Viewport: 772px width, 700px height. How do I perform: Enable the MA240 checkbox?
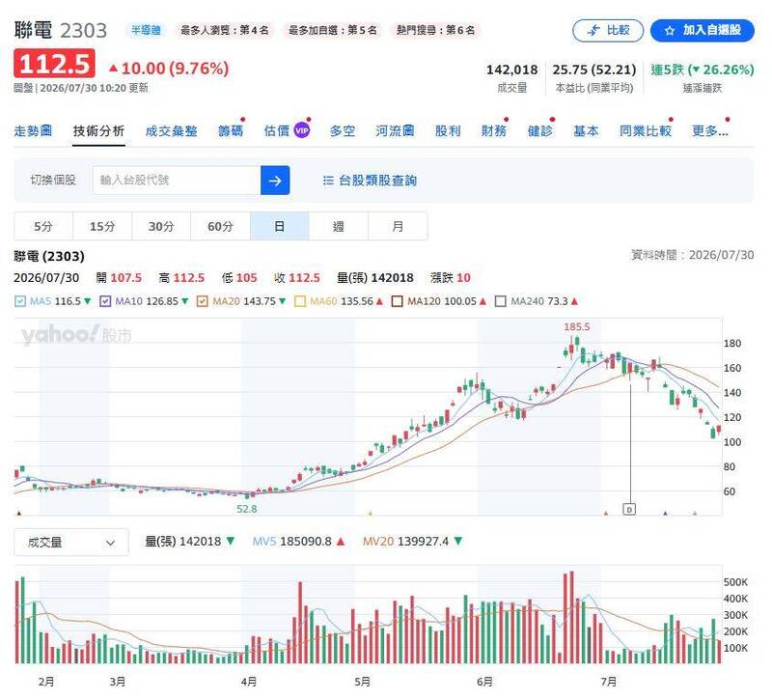(x=500, y=301)
